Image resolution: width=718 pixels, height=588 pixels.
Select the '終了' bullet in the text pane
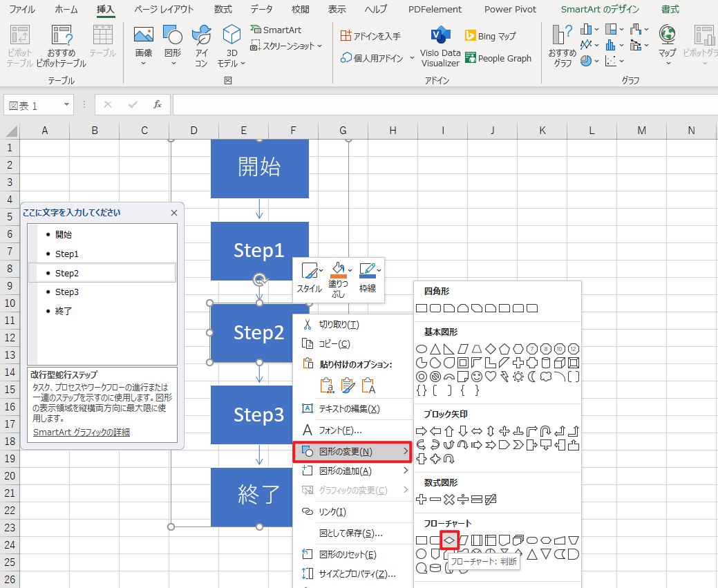tap(63, 311)
